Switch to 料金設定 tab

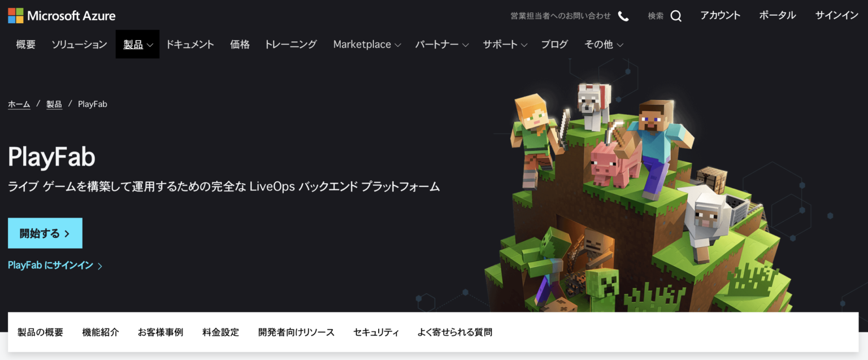(x=220, y=332)
